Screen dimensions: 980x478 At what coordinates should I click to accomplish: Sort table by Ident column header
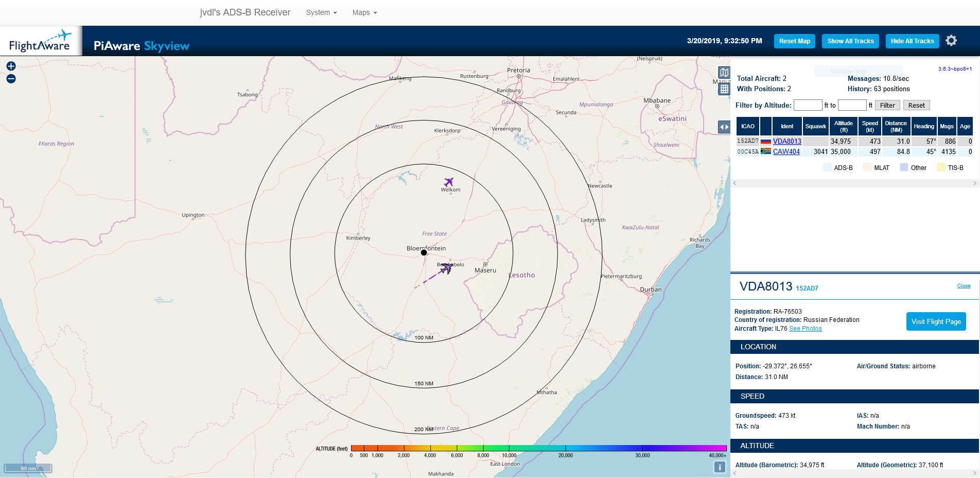pos(787,126)
